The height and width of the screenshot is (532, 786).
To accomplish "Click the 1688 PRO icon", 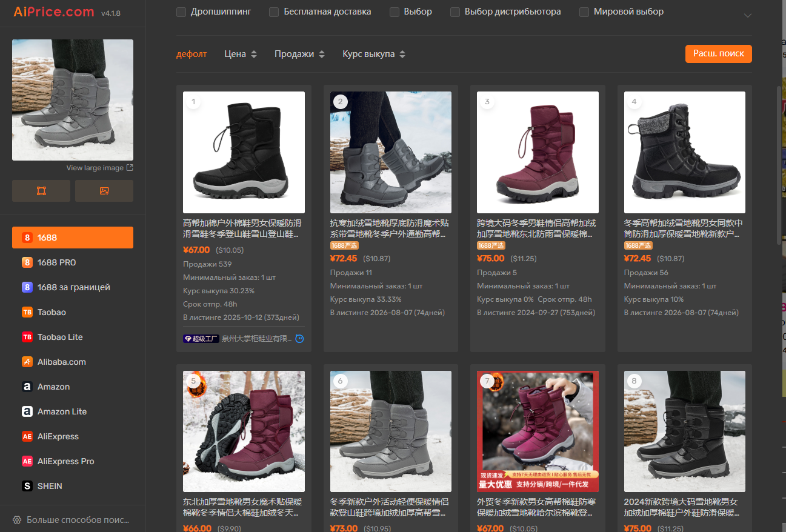I will [27, 262].
